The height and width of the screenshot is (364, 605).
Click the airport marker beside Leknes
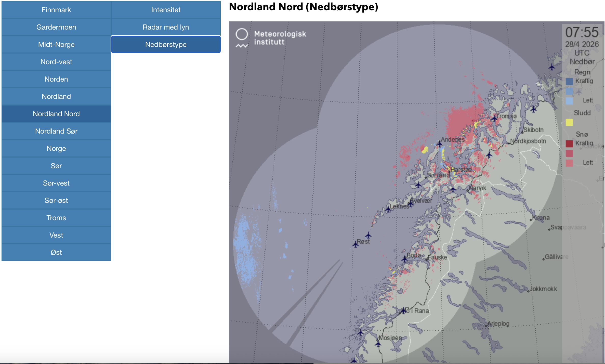point(388,210)
